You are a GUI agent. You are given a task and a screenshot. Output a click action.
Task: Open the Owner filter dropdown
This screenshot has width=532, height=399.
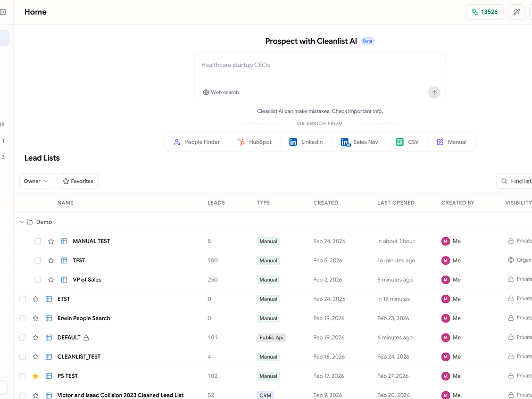tap(36, 181)
